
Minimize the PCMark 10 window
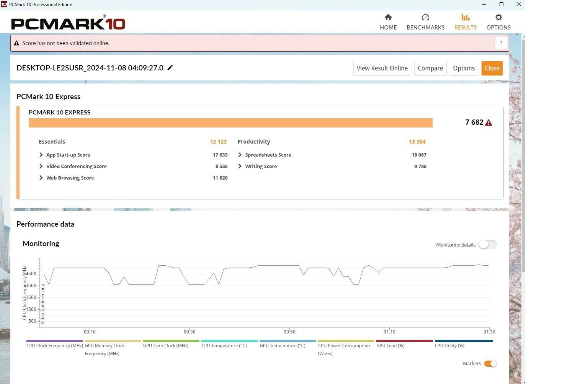pos(484,4)
